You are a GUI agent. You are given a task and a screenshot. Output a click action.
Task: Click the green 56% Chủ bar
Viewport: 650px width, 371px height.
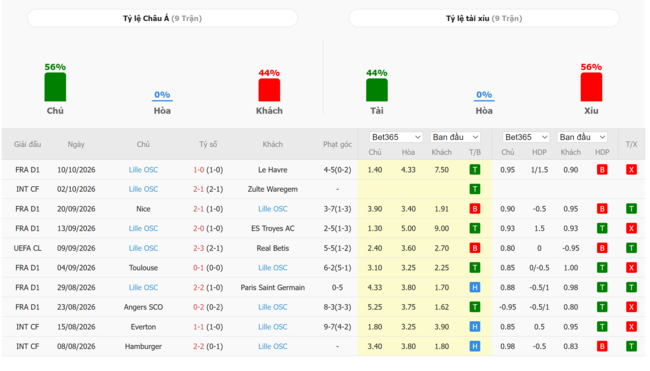click(x=55, y=87)
